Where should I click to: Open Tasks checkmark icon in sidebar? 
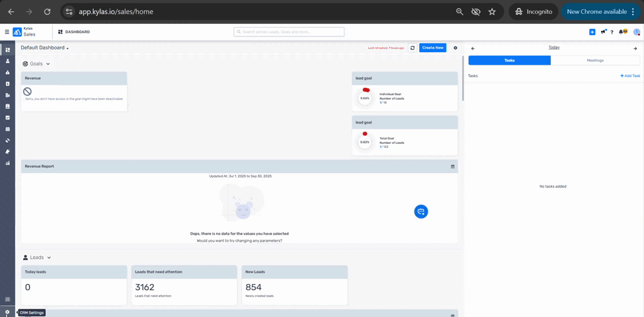(7, 118)
